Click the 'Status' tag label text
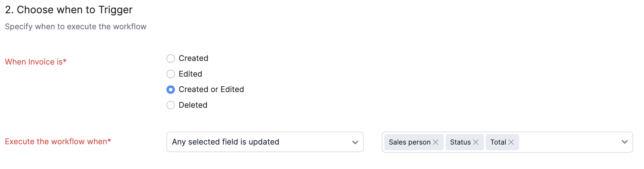The width and height of the screenshot is (644, 169). click(x=460, y=142)
